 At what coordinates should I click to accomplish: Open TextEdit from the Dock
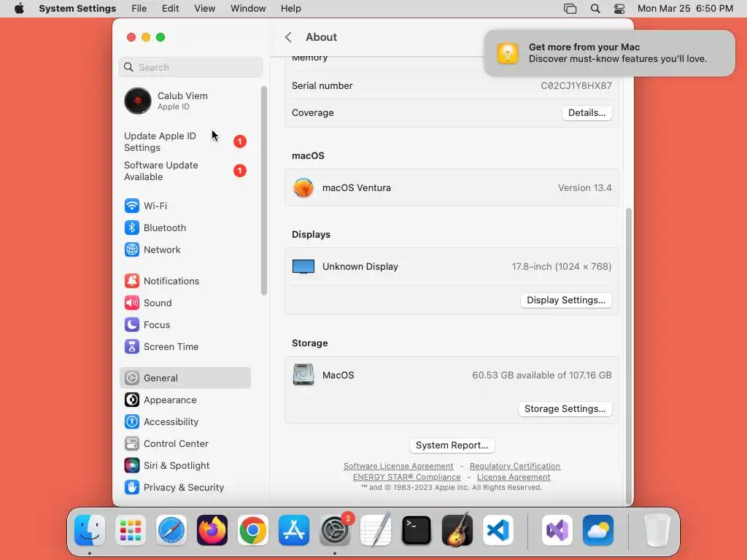point(376,530)
